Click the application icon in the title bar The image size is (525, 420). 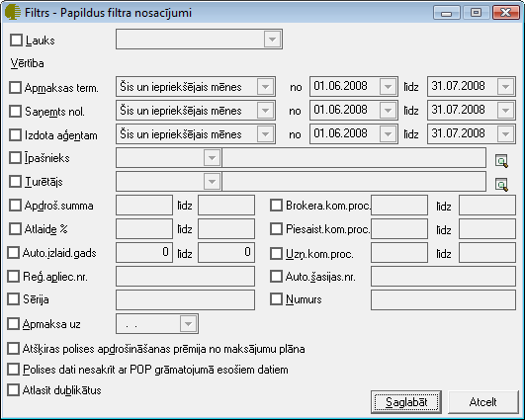13,13
